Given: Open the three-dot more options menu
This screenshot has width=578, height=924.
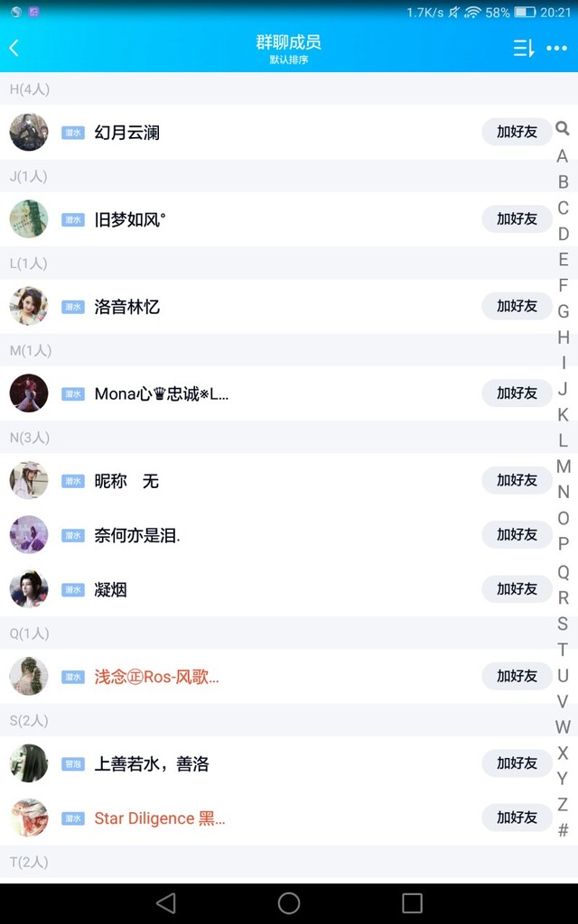Looking at the screenshot, I should (x=557, y=48).
